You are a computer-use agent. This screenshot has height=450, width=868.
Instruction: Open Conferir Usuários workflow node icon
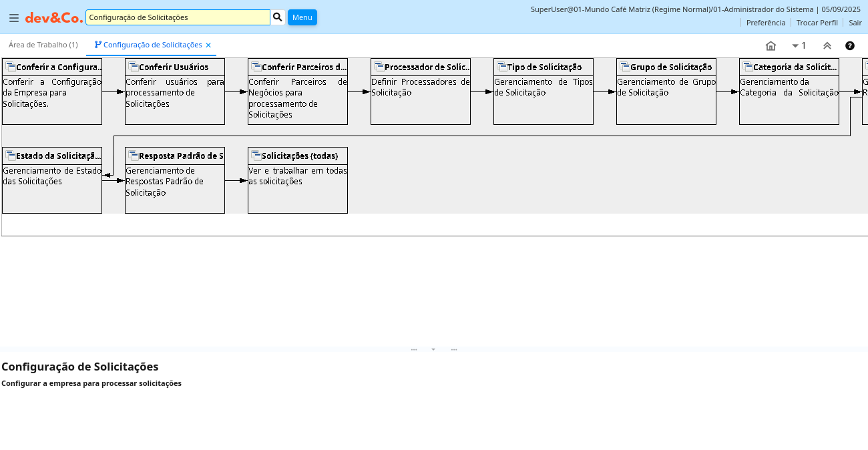tap(134, 67)
